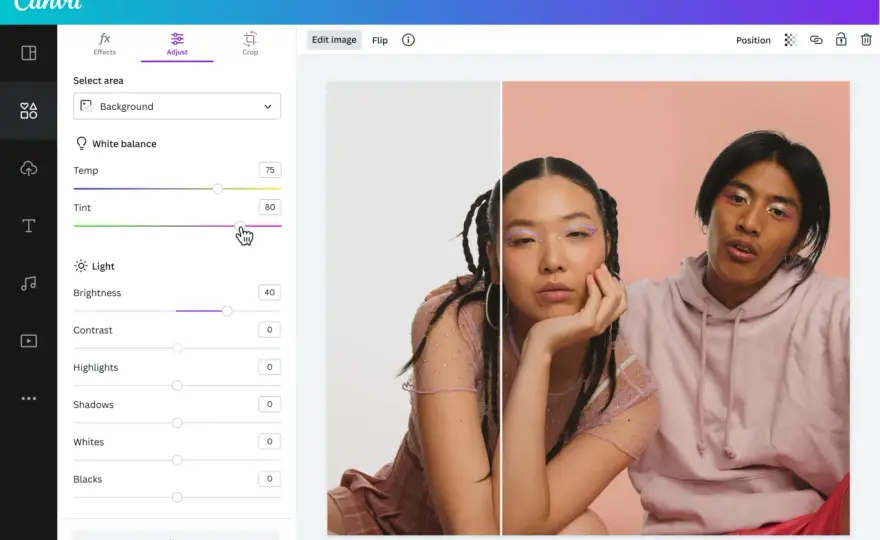Open the Audio music note icon
Screen dimensions: 880x540
click(29, 283)
